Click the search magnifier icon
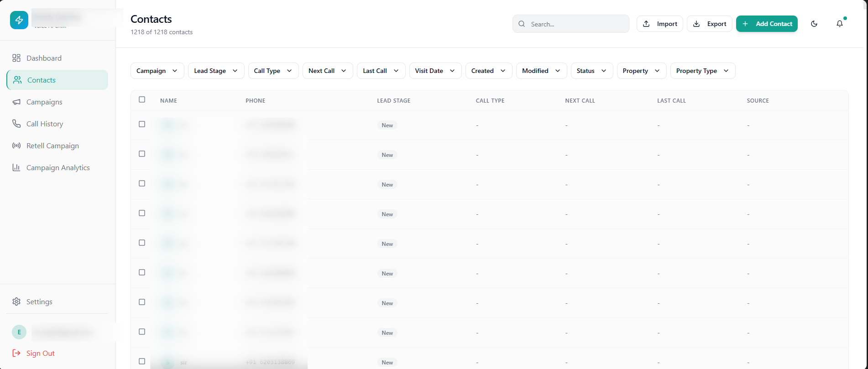This screenshot has height=369, width=868. coord(522,24)
